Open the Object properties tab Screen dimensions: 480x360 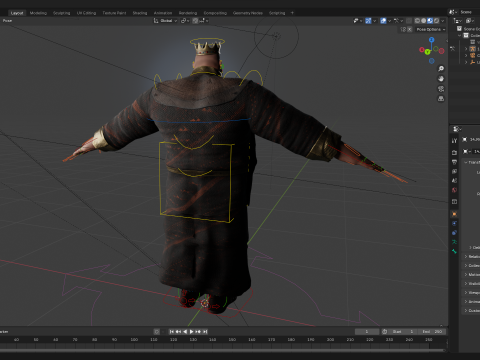454,214
